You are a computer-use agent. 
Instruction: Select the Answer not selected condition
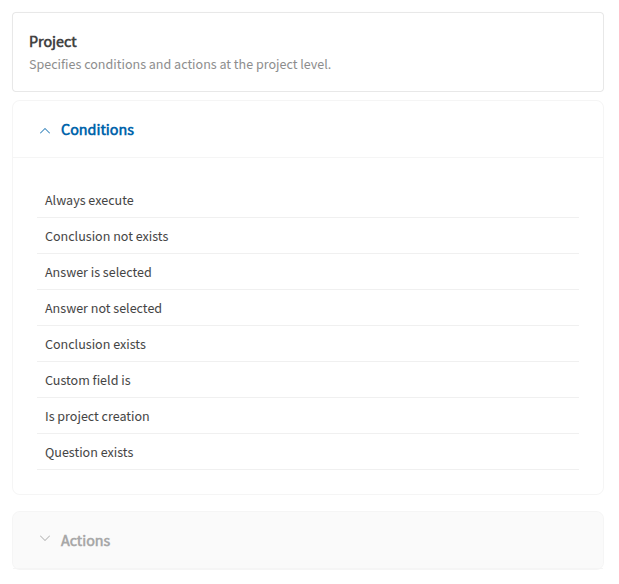coord(103,308)
